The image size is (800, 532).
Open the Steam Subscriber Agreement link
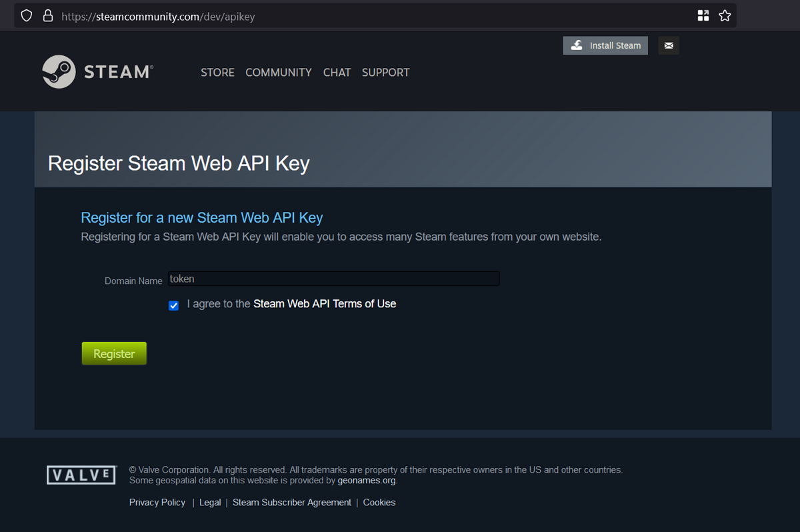(291, 503)
